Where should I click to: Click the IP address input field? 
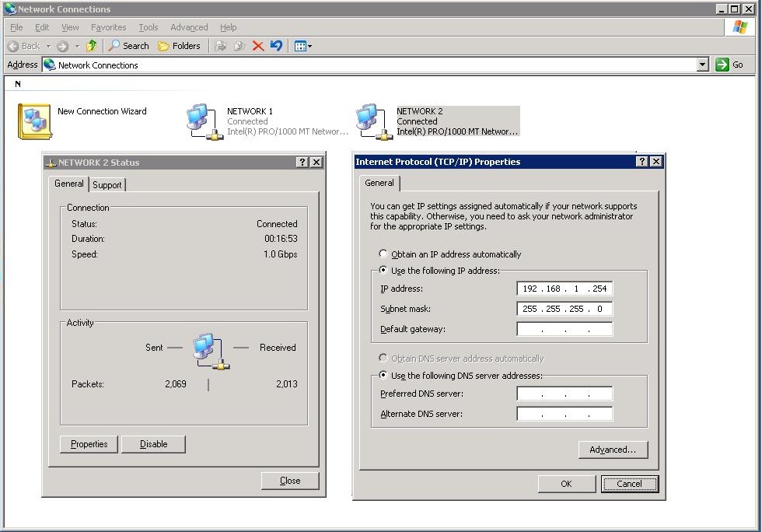565,289
